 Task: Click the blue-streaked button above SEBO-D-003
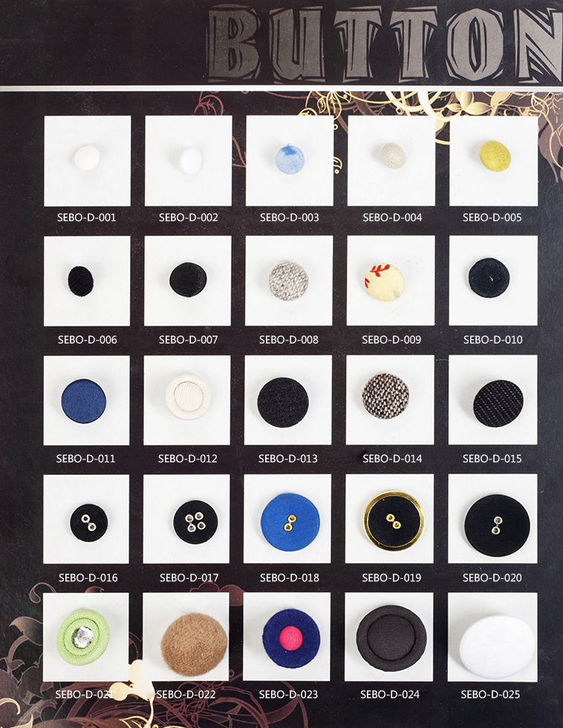(x=290, y=158)
